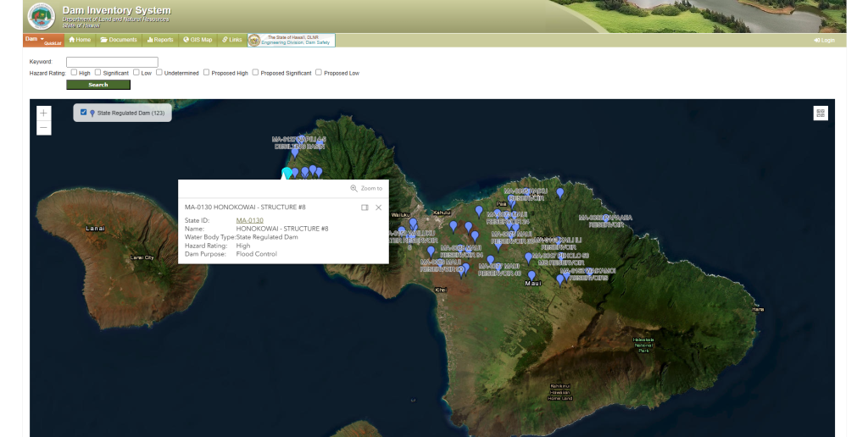Check the High hazard rating box
The width and height of the screenshot is (868, 437).
tap(74, 73)
